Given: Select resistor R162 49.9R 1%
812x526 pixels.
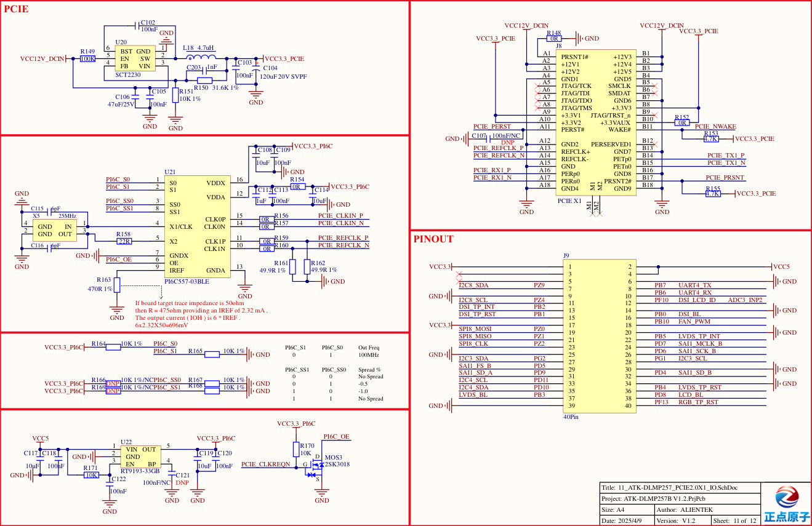Looking at the screenshot, I should pos(307,266).
